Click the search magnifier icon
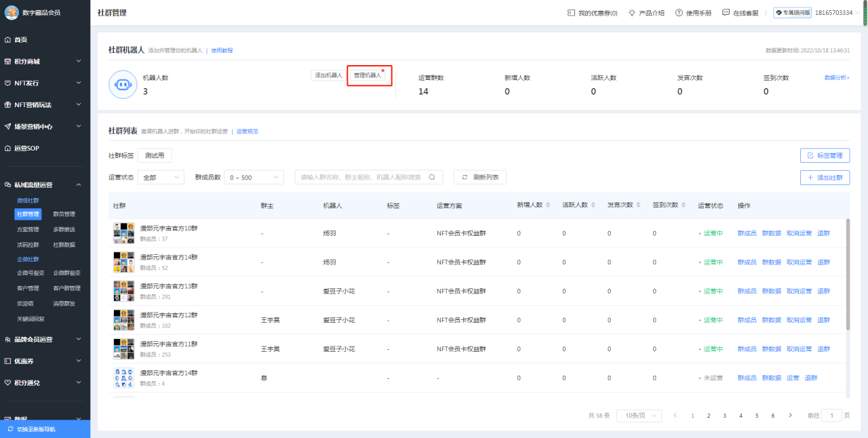868x438 pixels. [432, 177]
